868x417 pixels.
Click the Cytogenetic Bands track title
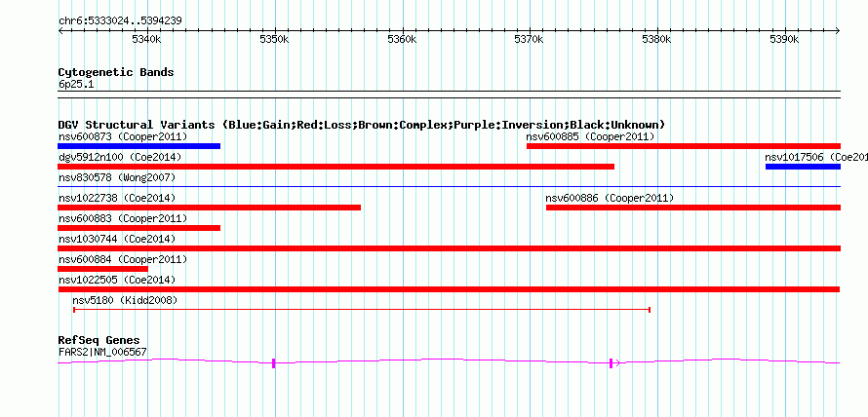116,72
